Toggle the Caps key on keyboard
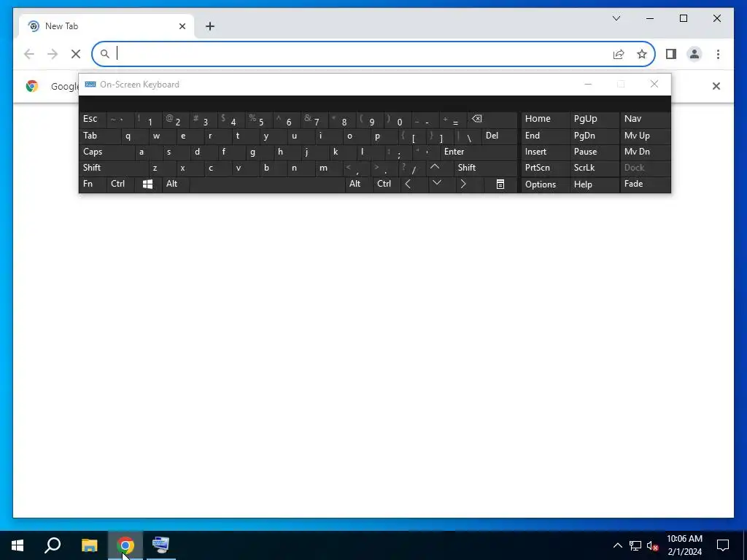747x560 pixels. 107,152
